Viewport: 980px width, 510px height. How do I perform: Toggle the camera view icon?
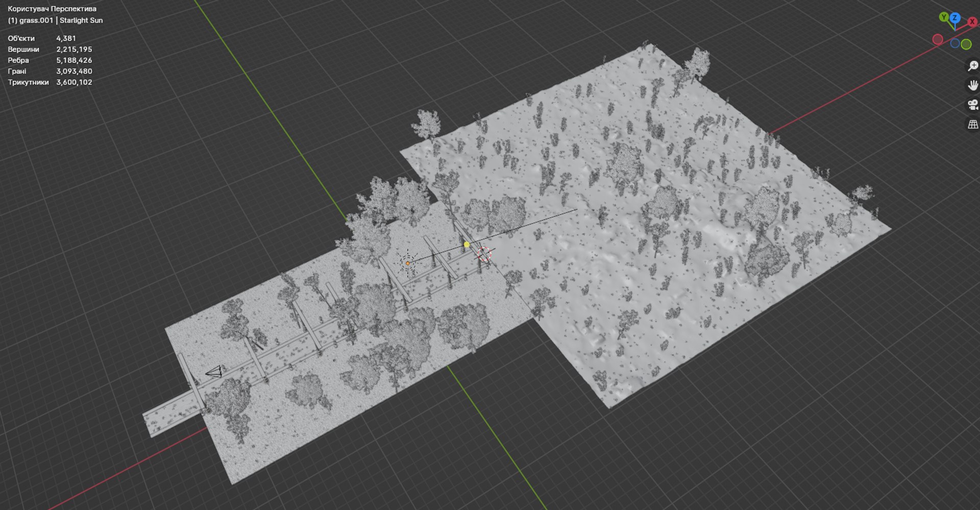973,105
